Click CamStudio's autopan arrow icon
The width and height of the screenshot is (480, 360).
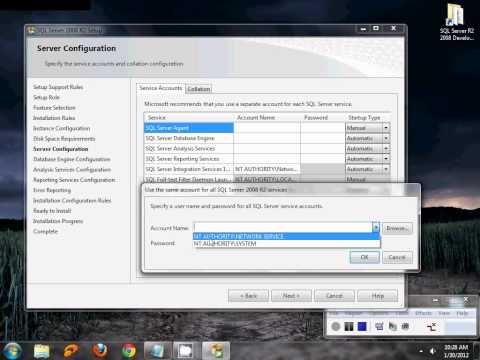432,327
